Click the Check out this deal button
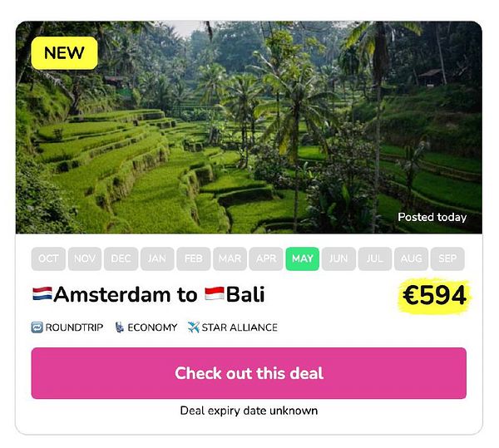Viewport: 499px width, 448px height. (x=249, y=373)
